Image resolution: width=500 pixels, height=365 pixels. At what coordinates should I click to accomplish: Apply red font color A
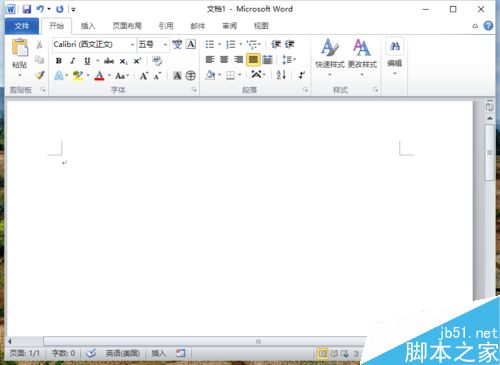pyautogui.click(x=99, y=76)
